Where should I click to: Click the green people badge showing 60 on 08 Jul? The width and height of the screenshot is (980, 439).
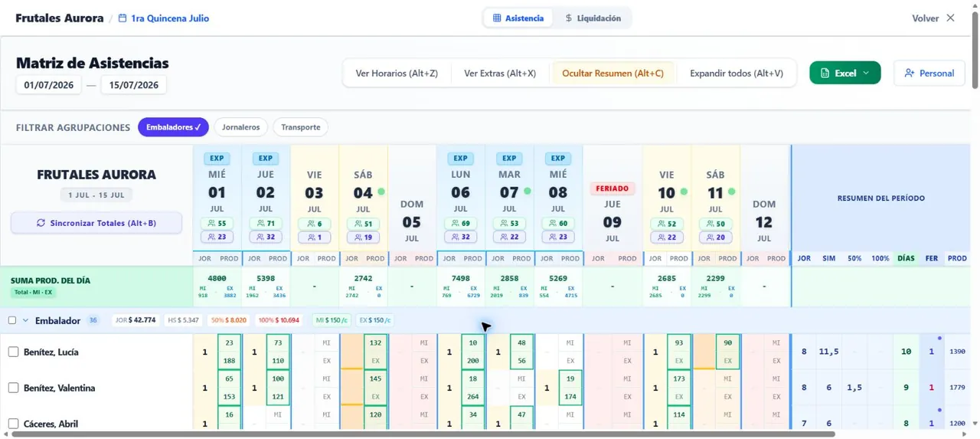[x=558, y=224]
